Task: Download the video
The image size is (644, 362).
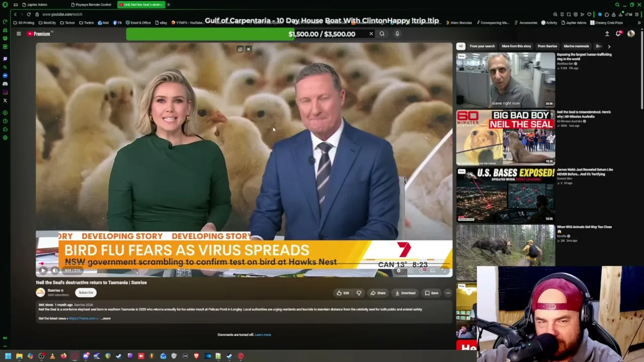Action: 406,293
